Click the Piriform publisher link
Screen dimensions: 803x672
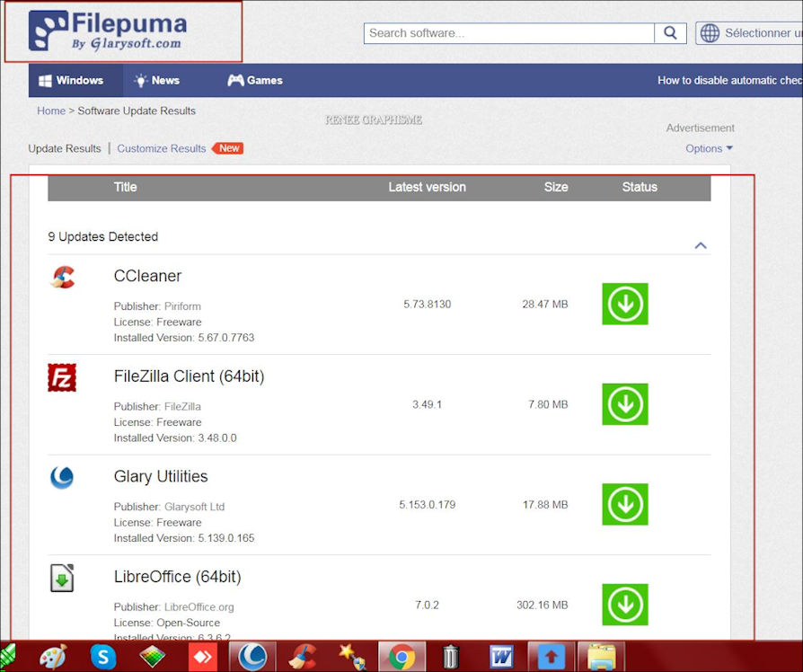182,306
